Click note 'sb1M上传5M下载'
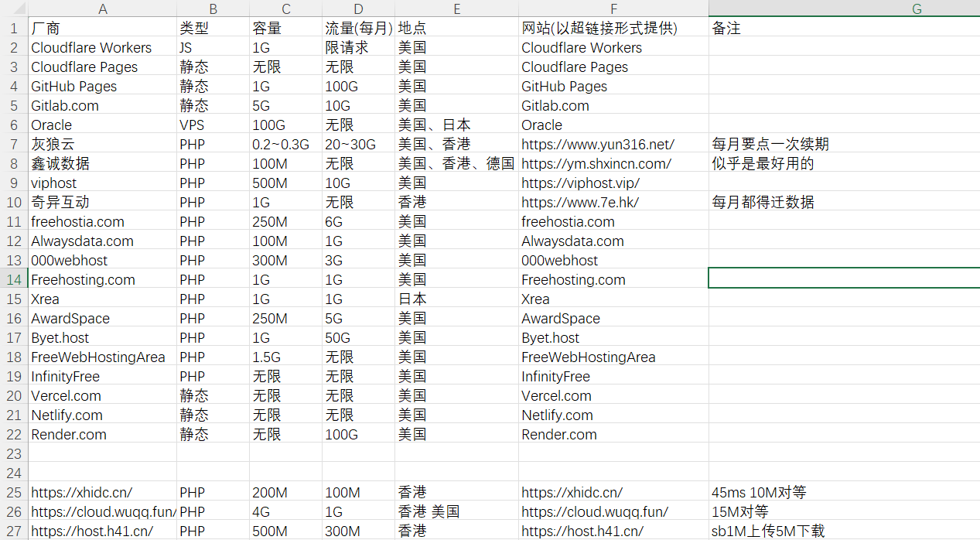Image resolution: width=980 pixels, height=540 pixels. [x=768, y=531]
